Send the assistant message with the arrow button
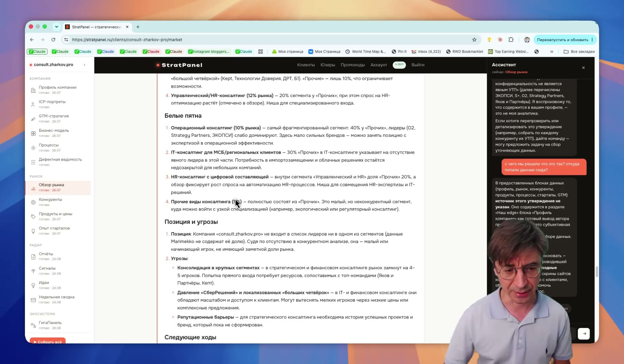Image resolution: width=624 pixels, height=364 pixels. tap(584, 334)
